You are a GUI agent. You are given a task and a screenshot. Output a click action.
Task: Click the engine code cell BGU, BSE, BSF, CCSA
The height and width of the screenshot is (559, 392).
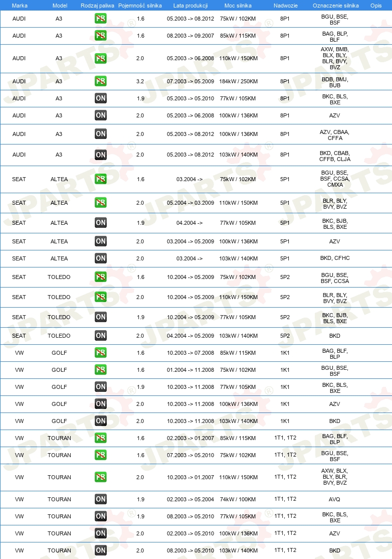335,278
